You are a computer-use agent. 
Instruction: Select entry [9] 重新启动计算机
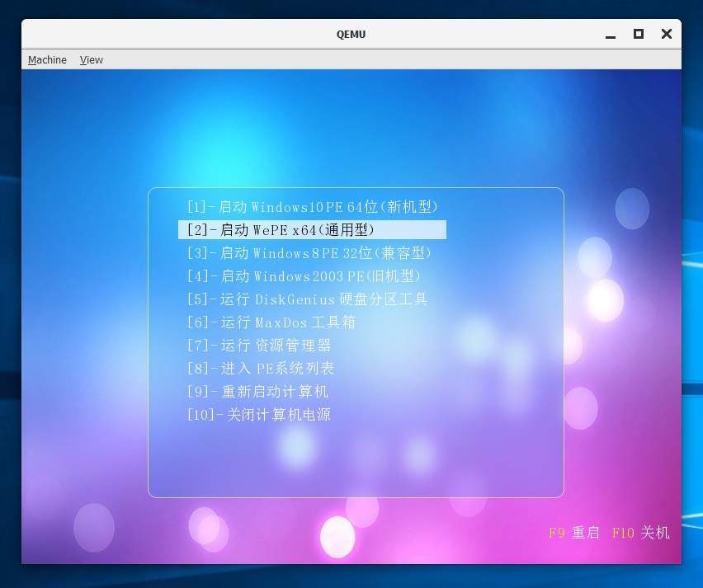(x=257, y=391)
